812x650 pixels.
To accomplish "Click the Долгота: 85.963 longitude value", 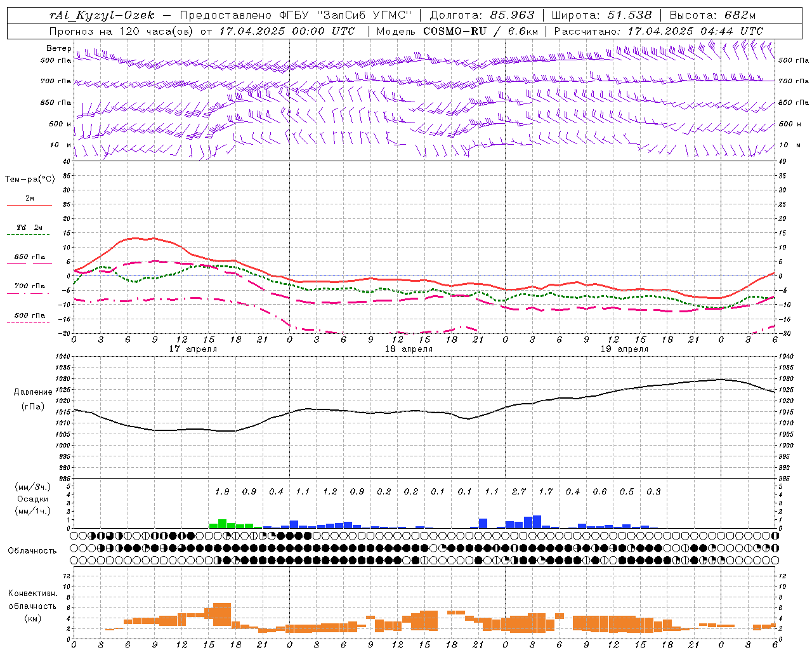I will [482, 15].
